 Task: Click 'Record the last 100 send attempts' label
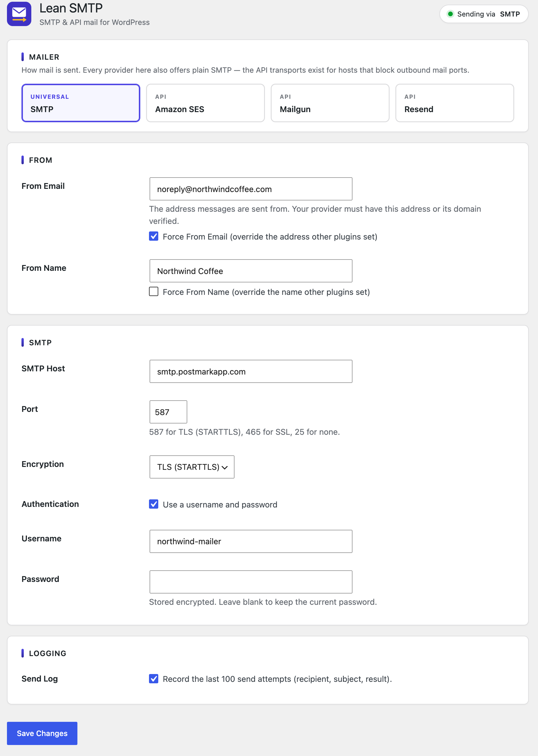point(277,679)
